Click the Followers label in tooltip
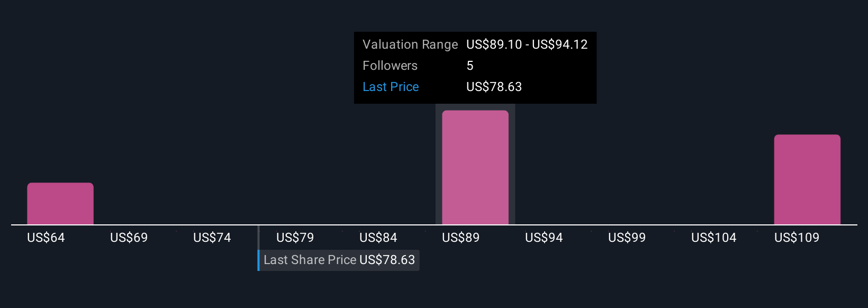The width and height of the screenshot is (868, 308). pyautogui.click(x=390, y=66)
